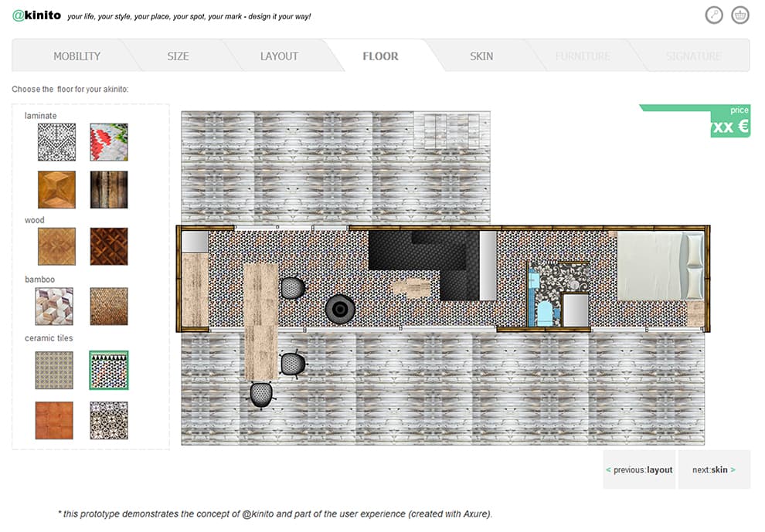Pick the terracotta ceramic tile swatch
This screenshot has width=765, height=532.
(x=54, y=420)
